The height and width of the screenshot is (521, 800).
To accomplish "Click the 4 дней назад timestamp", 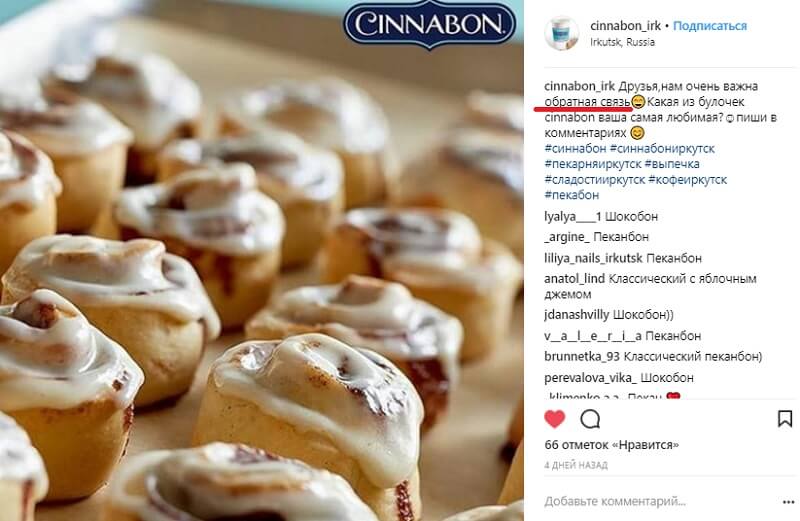I will 576,465.
